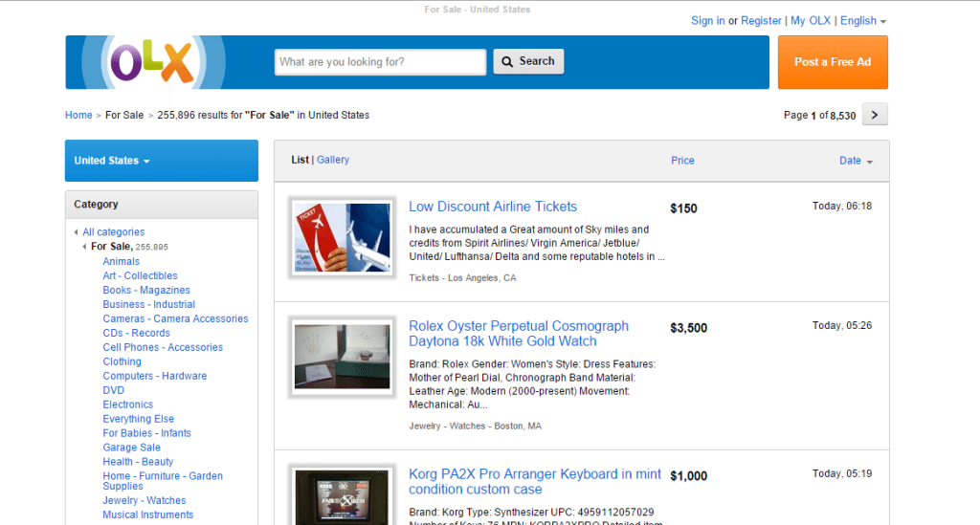Open the DVD category
The image size is (980, 525).
[x=113, y=391]
